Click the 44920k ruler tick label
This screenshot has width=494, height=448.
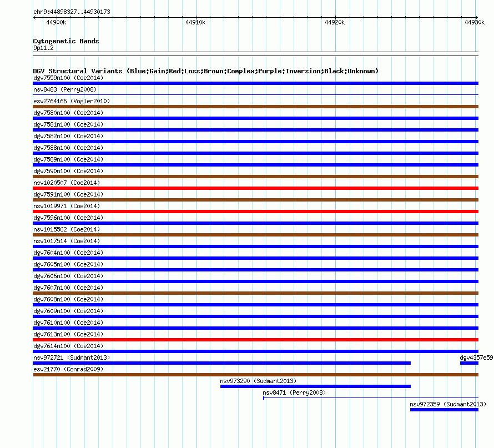point(335,22)
